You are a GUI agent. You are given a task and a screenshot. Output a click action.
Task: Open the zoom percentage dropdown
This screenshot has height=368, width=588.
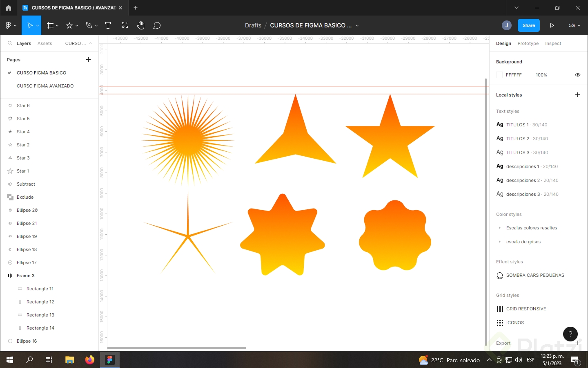click(574, 25)
